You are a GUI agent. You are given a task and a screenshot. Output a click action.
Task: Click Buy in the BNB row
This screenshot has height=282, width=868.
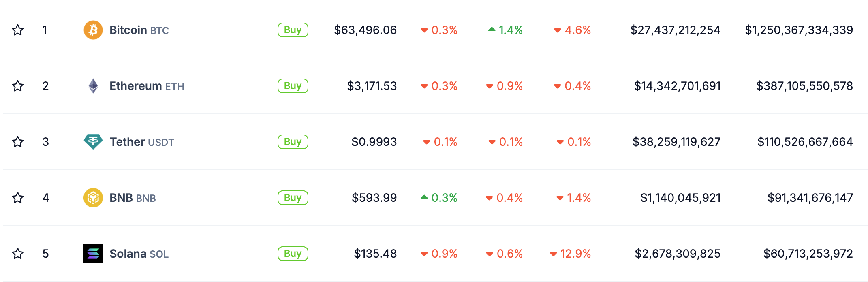pos(293,198)
